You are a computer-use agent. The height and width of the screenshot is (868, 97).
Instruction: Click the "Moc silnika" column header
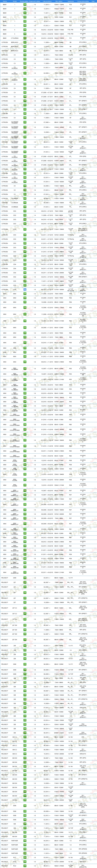pyautogui.click(x=59, y=1)
